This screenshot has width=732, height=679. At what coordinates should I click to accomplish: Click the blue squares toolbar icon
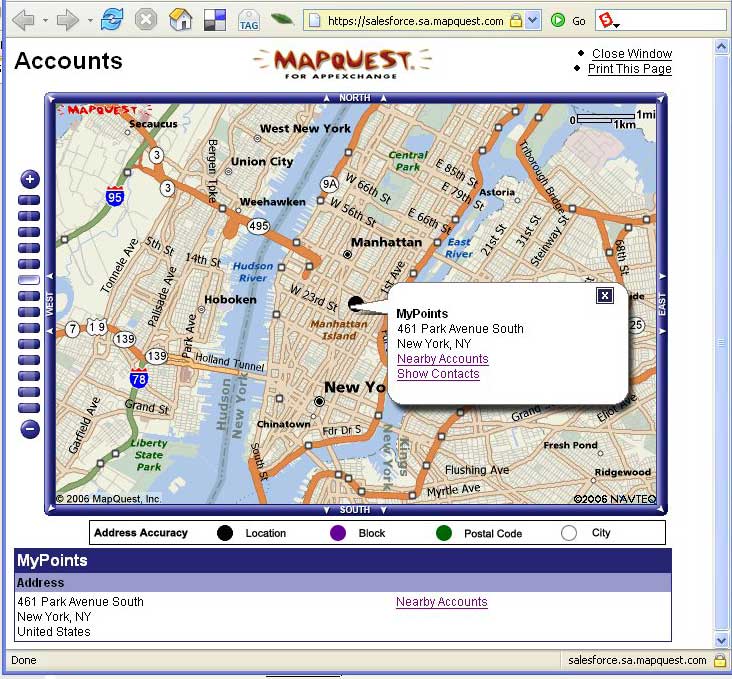pos(215,21)
